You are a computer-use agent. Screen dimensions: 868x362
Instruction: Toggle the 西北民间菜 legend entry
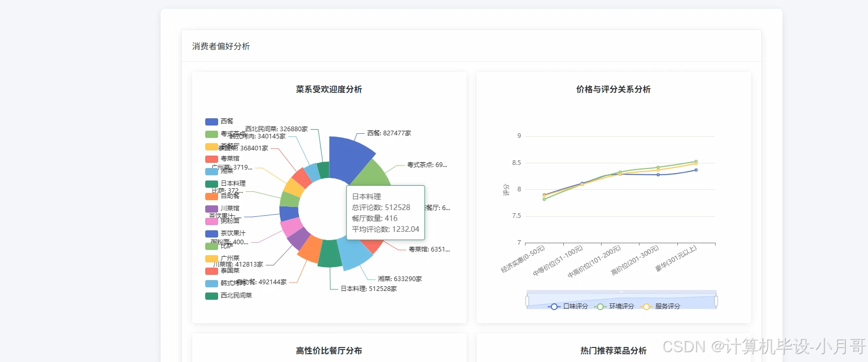(229, 296)
